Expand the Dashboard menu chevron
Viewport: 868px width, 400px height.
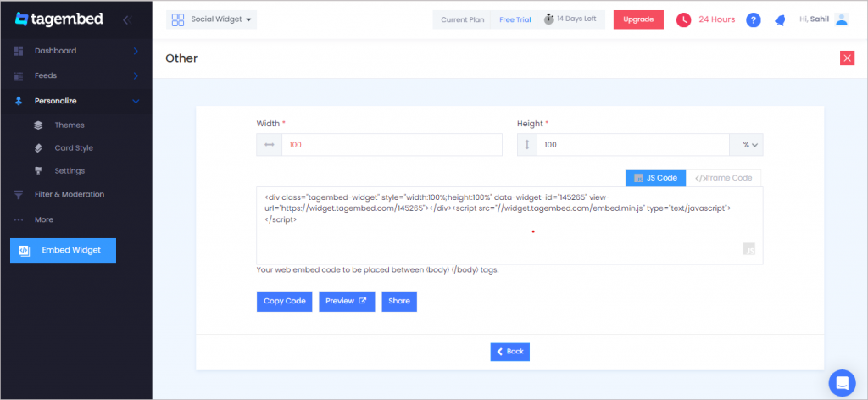click(x=136, y=51)
